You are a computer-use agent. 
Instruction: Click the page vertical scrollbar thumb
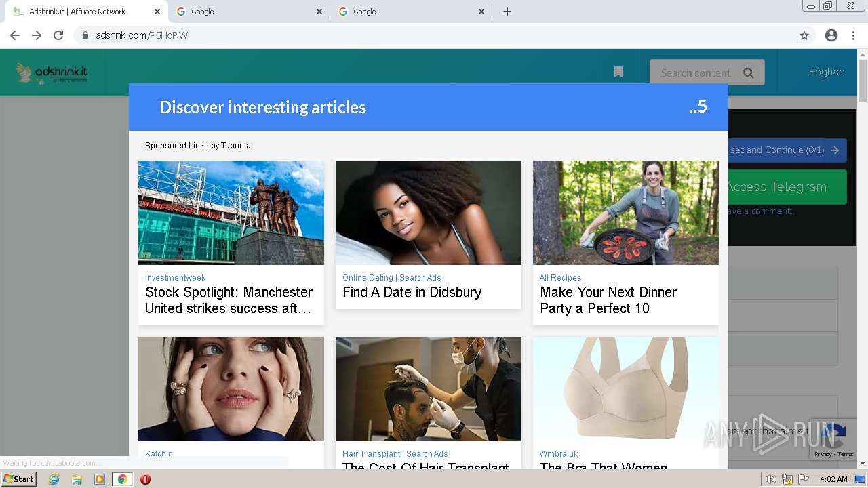point(863,81)
